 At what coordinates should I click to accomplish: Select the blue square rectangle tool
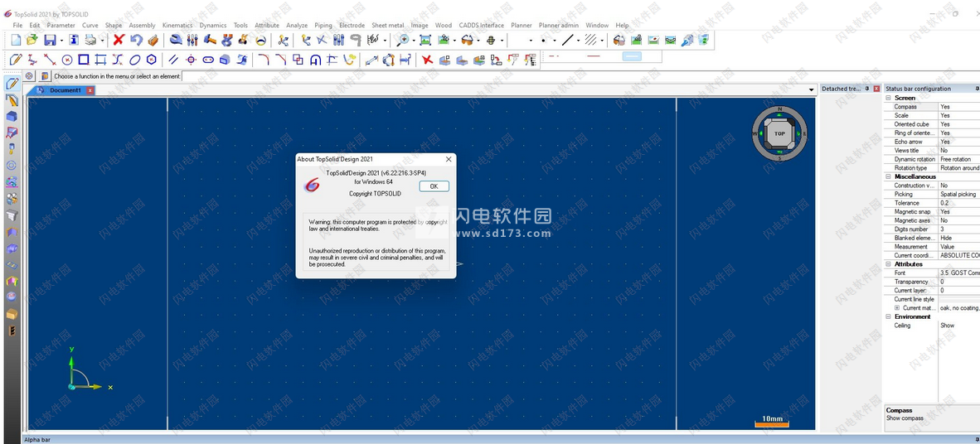click(84, 60)
